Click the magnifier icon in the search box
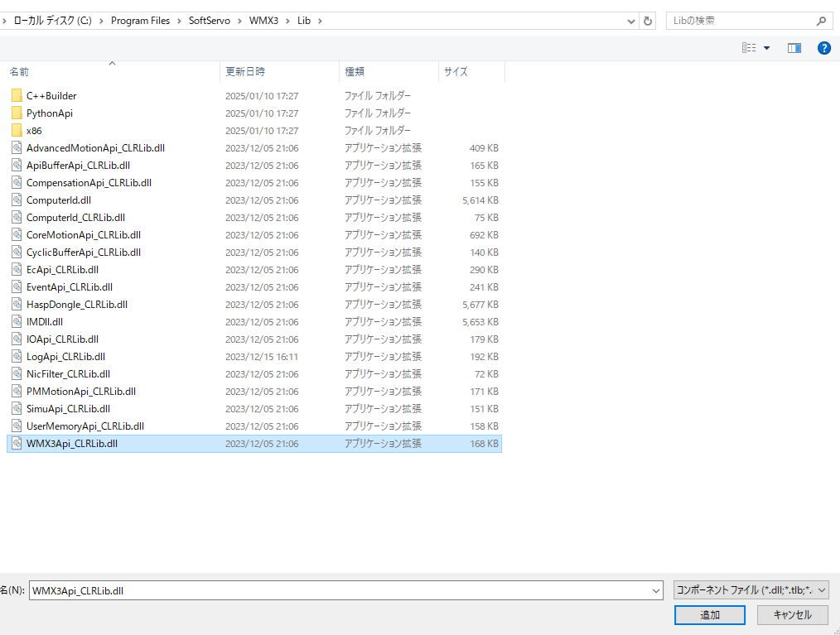Image resolution: width=840 pixels, height=635 pixels. (820, 21)
